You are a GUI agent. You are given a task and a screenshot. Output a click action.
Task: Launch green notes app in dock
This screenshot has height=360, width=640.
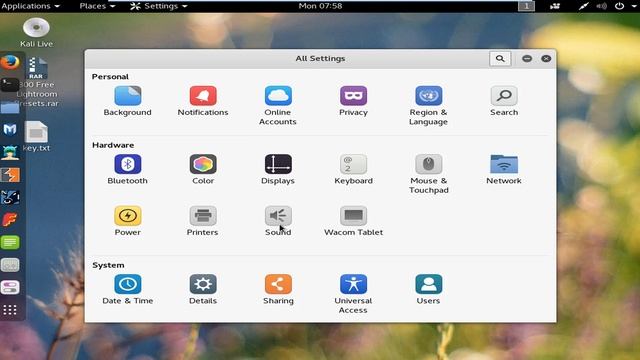10,242
